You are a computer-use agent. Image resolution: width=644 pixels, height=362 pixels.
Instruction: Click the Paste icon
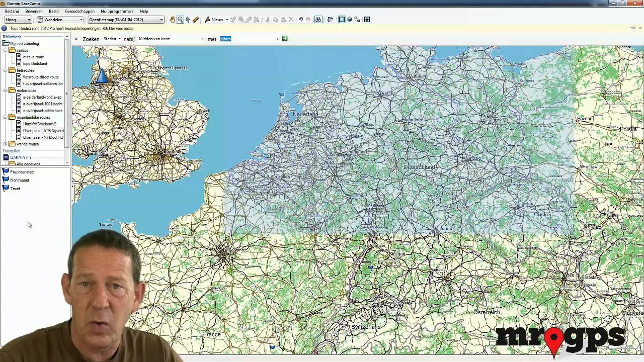(283, 20)
